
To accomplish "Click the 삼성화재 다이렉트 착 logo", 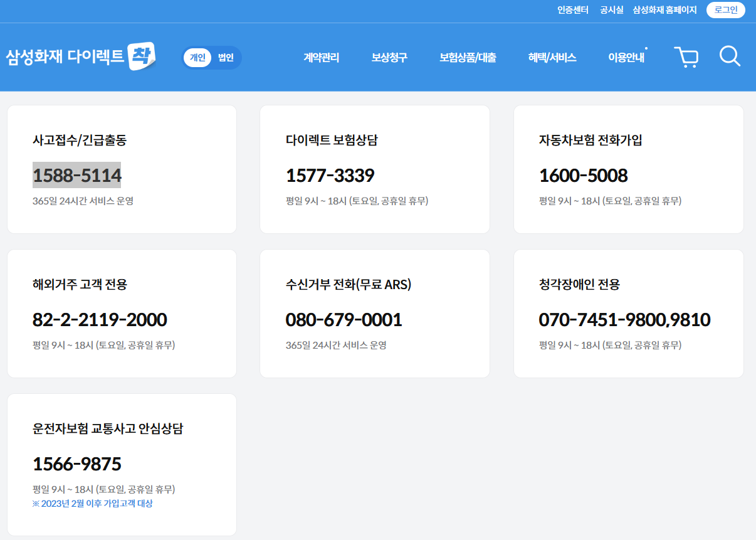I will 80,57.
